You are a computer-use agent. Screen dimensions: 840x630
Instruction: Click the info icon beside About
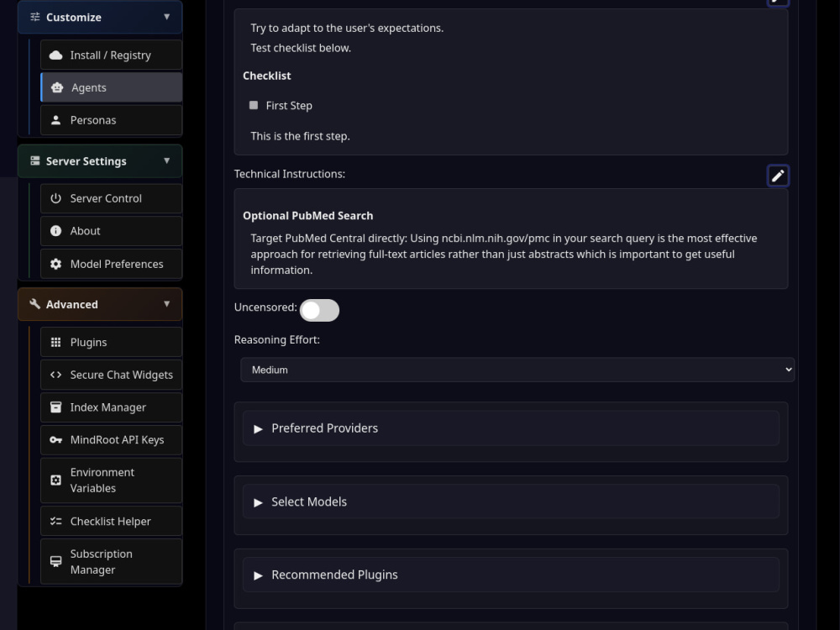pyautogui.click(x=55, y=231)
